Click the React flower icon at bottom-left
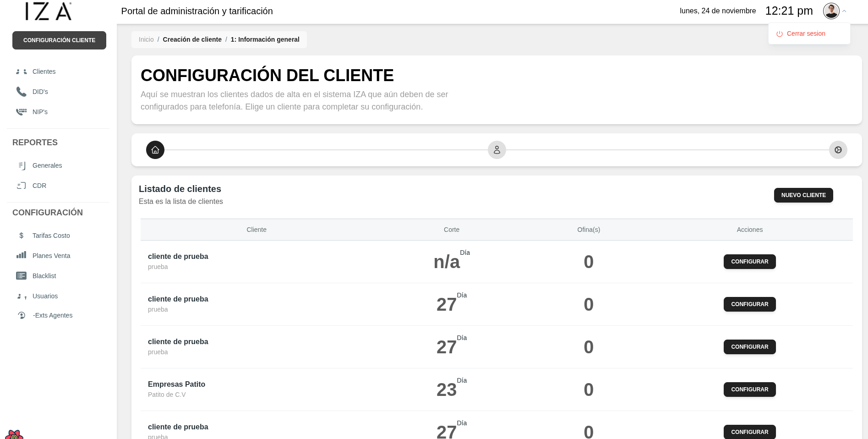Viewport: 868px width, 439px height. click(14, 435)
